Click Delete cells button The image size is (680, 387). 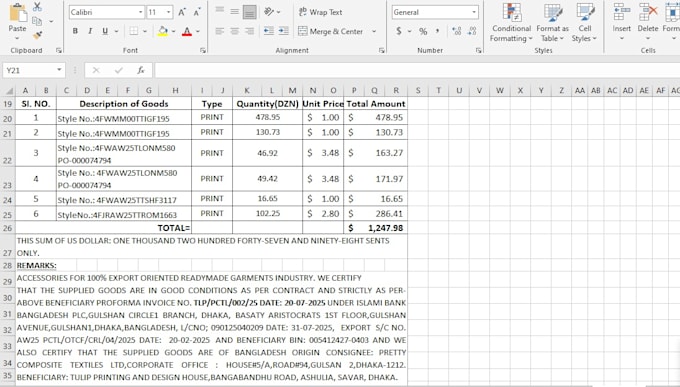(648, 22)
